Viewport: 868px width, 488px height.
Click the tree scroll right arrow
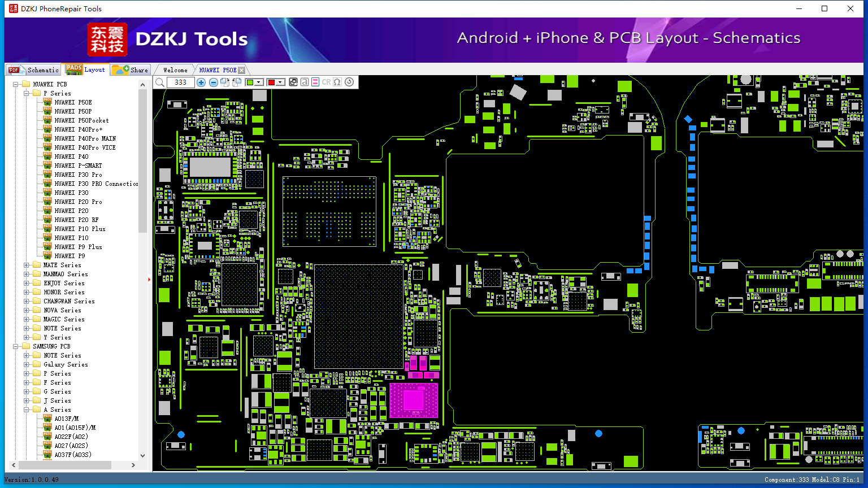pos(133,465)
